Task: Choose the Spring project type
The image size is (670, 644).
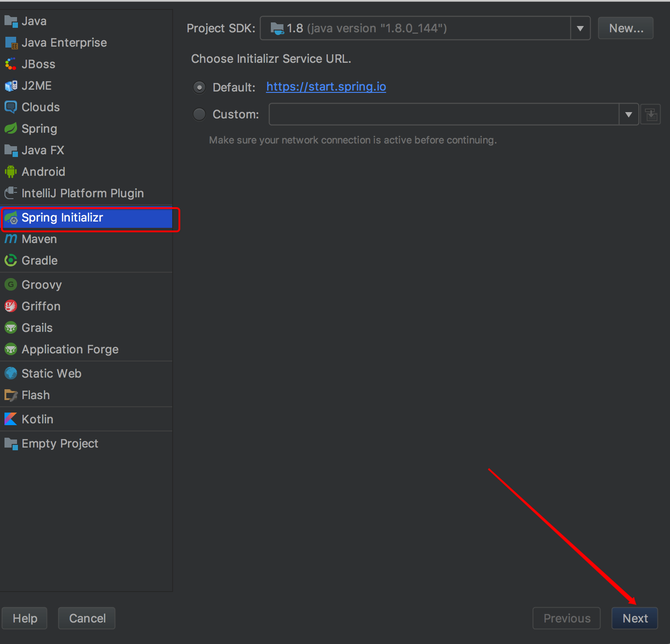Action: tap(86, 129)
